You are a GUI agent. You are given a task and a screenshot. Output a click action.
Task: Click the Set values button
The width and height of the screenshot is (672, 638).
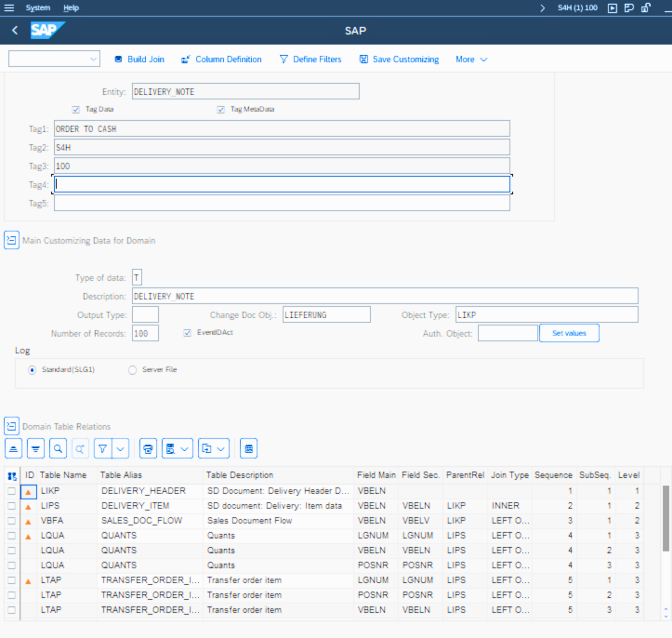pos(569,333)
